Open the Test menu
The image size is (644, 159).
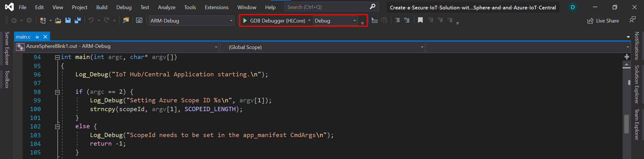[x=145, y=7]
